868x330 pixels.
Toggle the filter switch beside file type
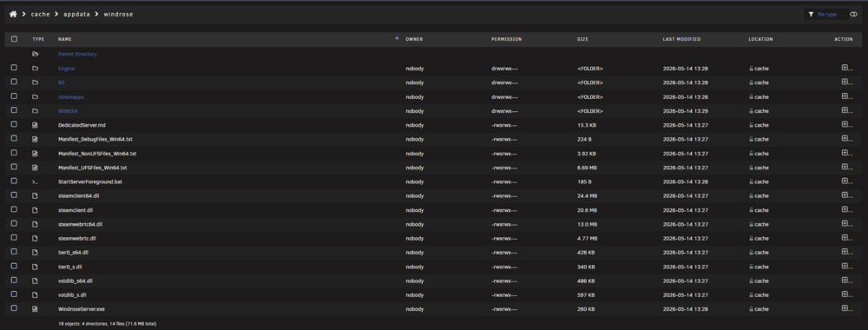(x=853, y=15)
